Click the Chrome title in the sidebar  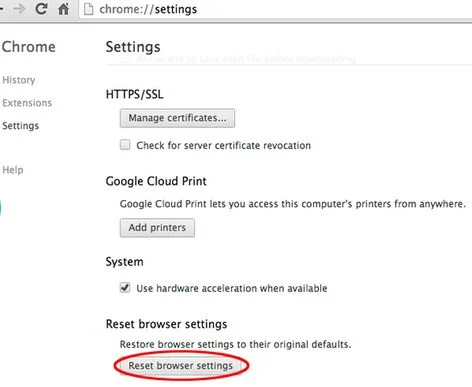pos(29,47)
